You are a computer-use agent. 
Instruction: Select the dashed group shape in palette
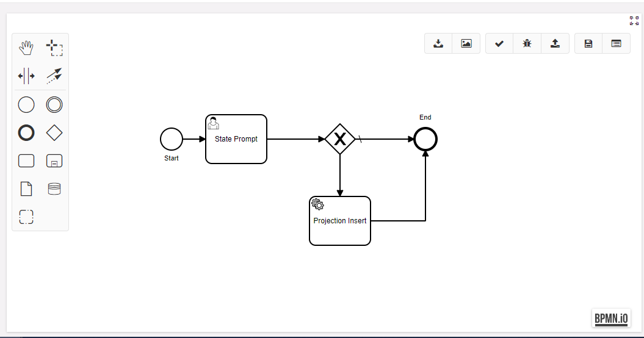click(x=26, y=217)
